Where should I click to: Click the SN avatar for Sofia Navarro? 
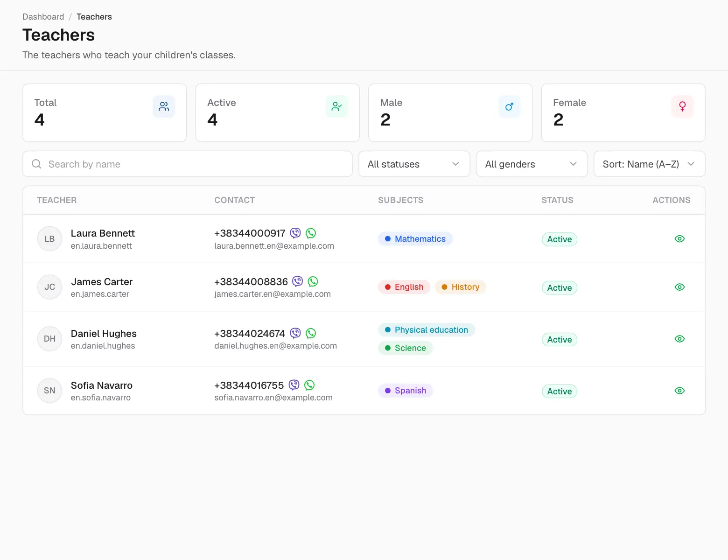point(49,391)
